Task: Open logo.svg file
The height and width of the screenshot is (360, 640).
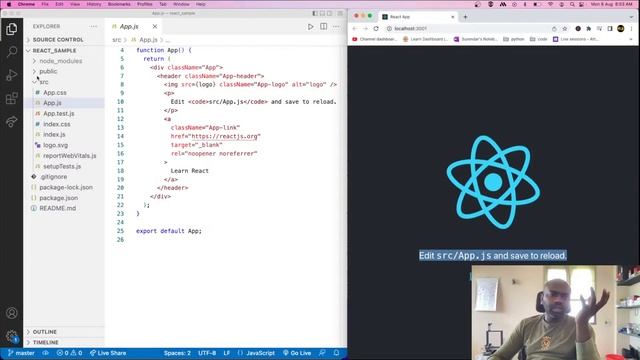Action: [63, 145]
